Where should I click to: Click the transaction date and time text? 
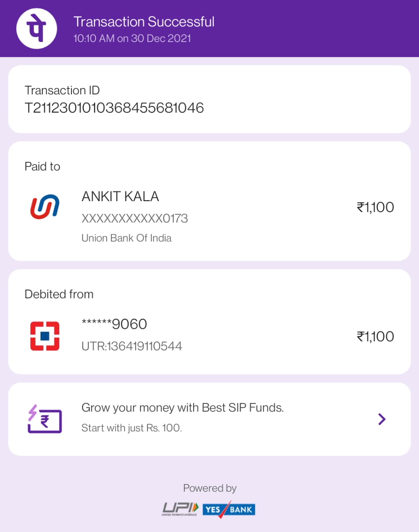click(132, 38)
